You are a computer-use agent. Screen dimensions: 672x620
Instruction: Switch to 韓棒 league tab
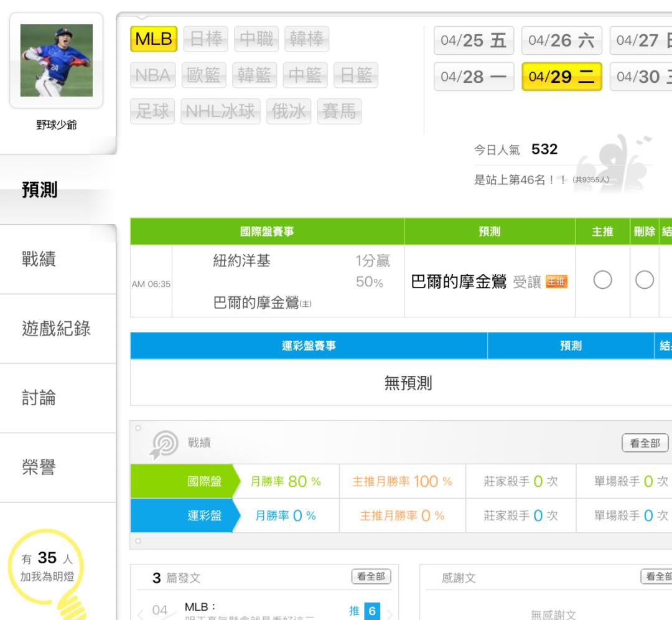307,39
